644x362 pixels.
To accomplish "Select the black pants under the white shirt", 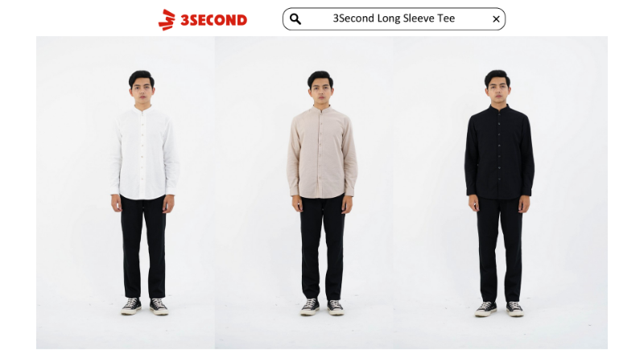I will tap(144, 247).
